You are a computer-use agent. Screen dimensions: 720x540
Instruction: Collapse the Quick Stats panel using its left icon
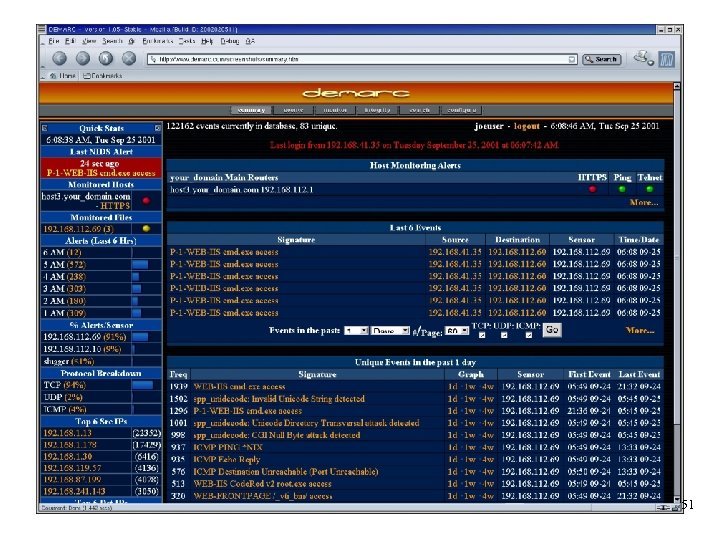45,128
